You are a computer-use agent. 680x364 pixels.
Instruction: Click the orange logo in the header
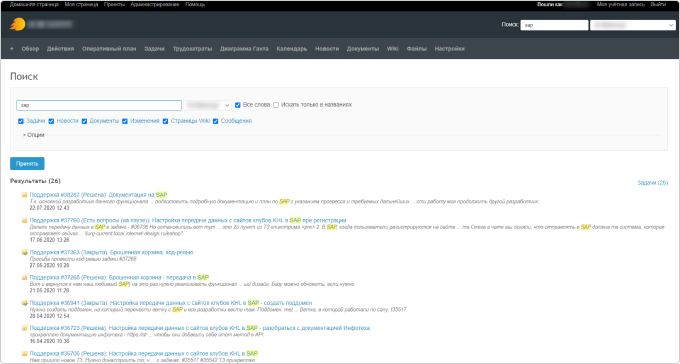coord(18,24)
